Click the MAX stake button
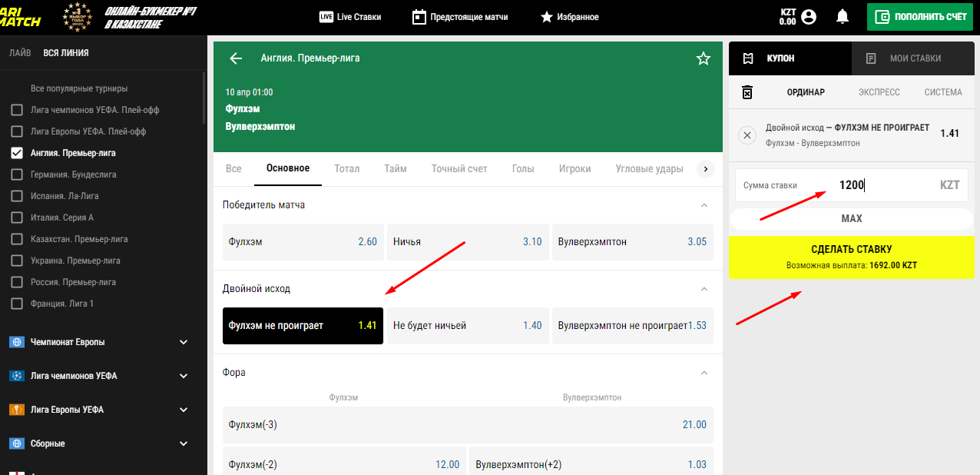This screenshot has height=475, width=980. pyautogui.click(x=852, y=218)
